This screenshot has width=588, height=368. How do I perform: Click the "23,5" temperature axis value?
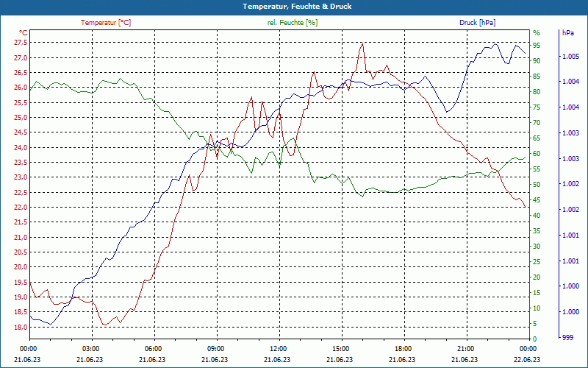tap(21, 163)
